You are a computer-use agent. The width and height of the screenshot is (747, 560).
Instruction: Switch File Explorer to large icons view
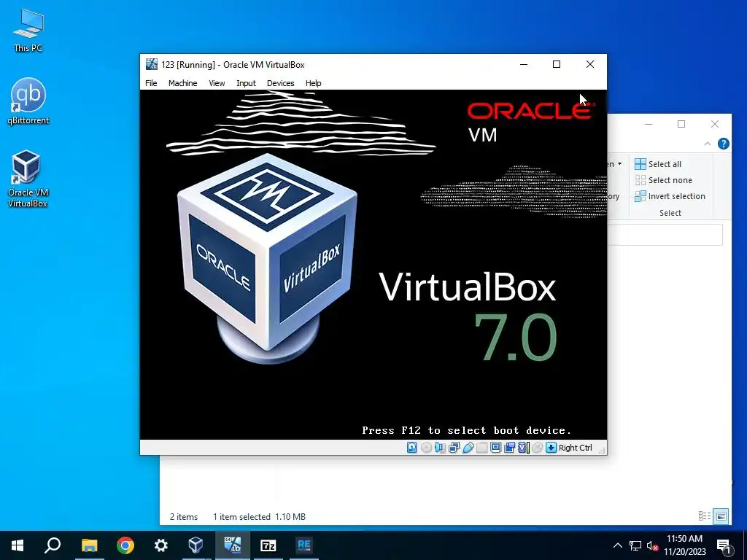click(721, 516)
